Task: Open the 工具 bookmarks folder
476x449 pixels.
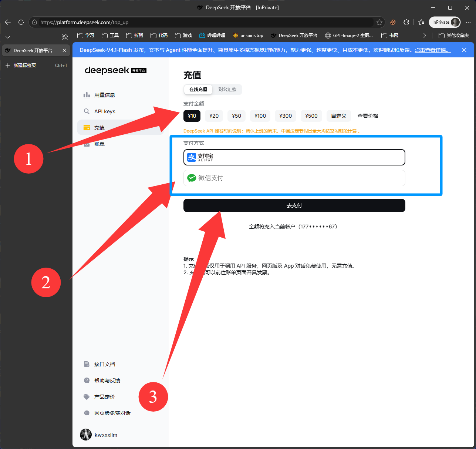Action: click(x=110, y=36)
